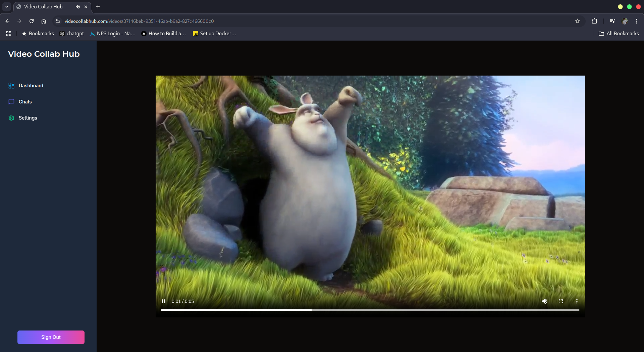The height and width of the screenshot is (352, 644).
Task: Open the Chrome three-dot menu
Action: tap(637, 21)
